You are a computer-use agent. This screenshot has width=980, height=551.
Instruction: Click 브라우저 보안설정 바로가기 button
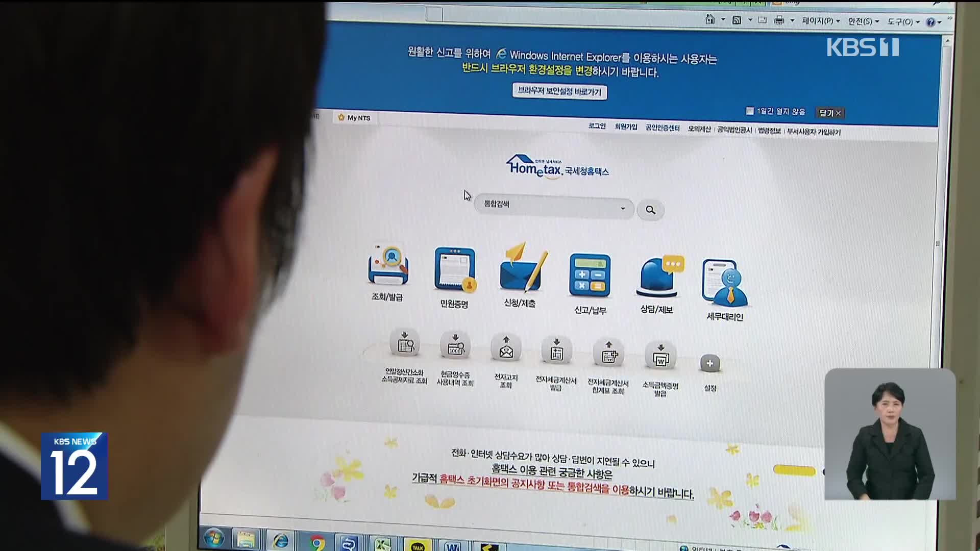tap(559, 91)
